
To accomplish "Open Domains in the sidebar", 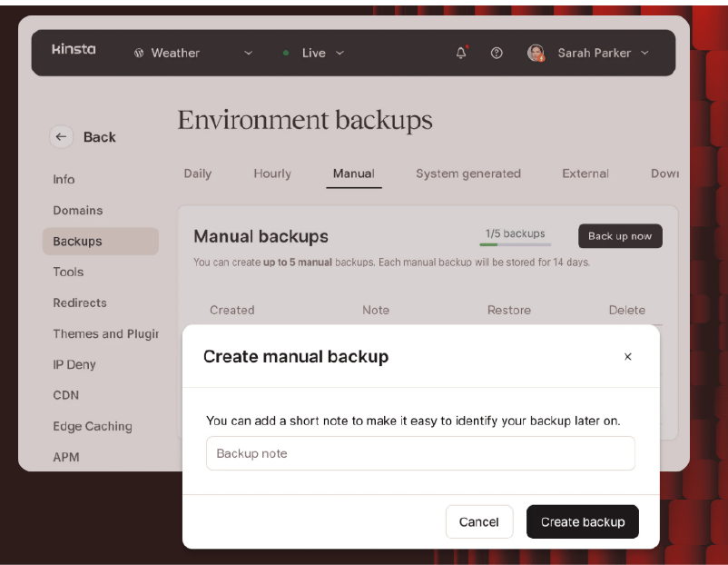I will pos(78,211).
